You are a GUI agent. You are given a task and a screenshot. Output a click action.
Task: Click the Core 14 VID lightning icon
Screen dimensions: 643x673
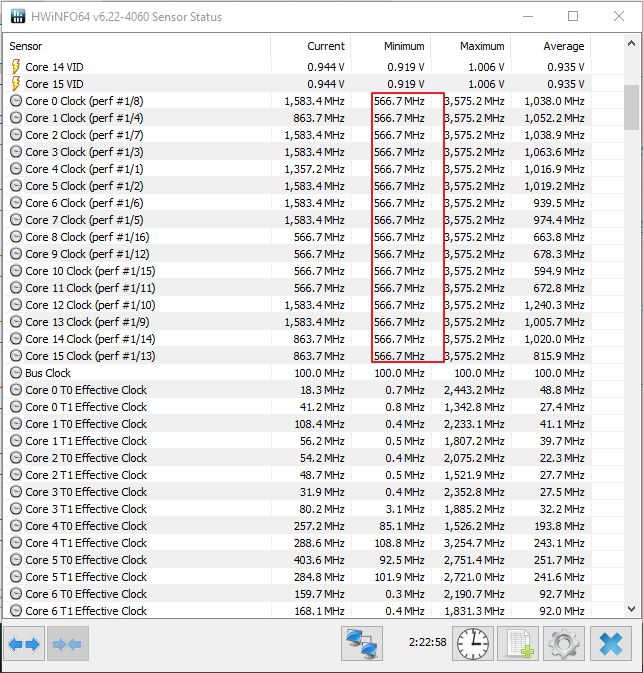click(16, 67)
